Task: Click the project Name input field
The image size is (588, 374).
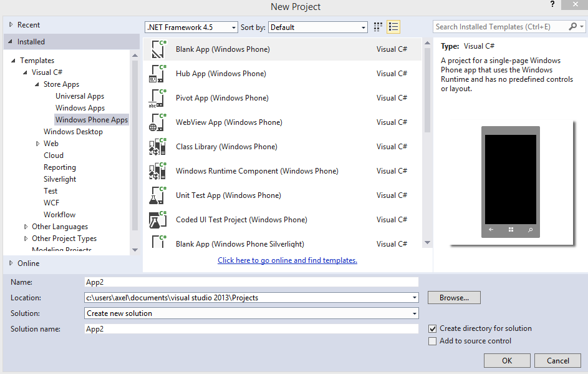Action: tap(251, 282)
